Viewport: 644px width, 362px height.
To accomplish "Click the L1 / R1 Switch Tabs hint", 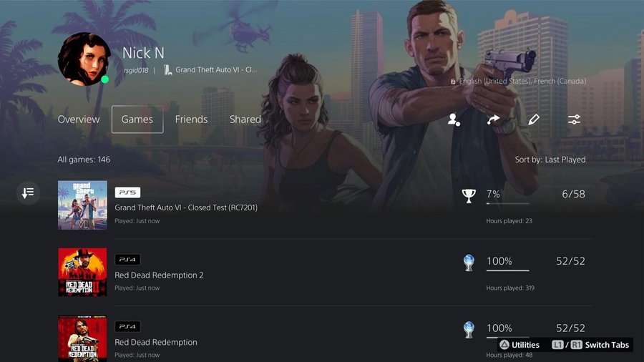I will pyautogui.click(x=590, y=345).
